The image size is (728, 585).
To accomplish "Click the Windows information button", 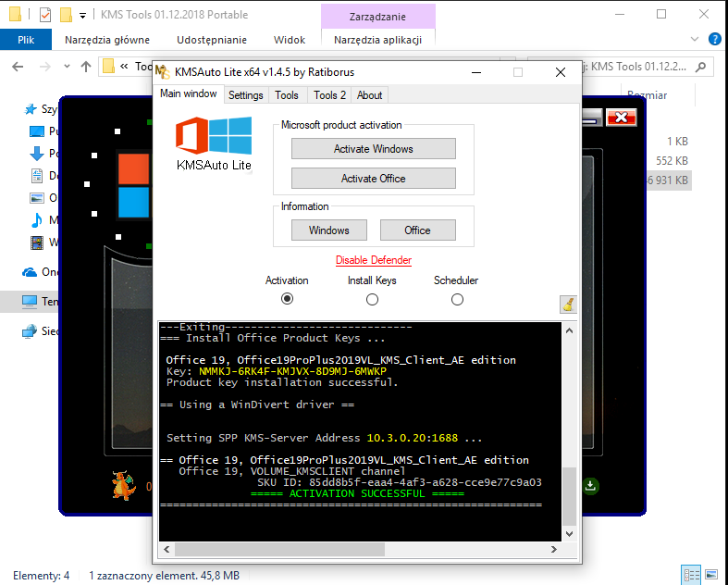I will 329,230.
